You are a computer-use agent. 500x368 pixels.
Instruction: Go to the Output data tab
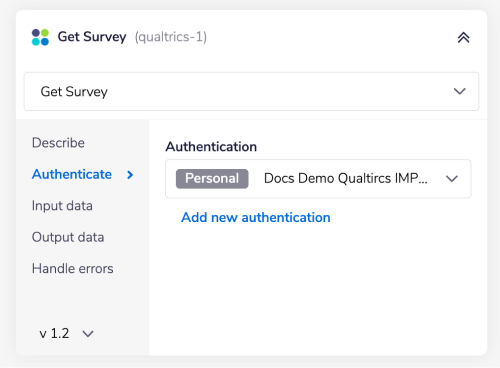pyautogui.click(x=68, y=237)
